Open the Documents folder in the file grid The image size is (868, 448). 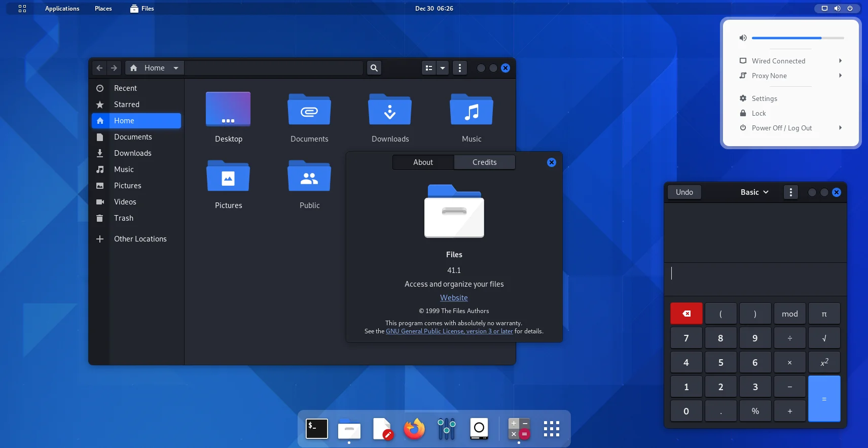click(309, 109)
